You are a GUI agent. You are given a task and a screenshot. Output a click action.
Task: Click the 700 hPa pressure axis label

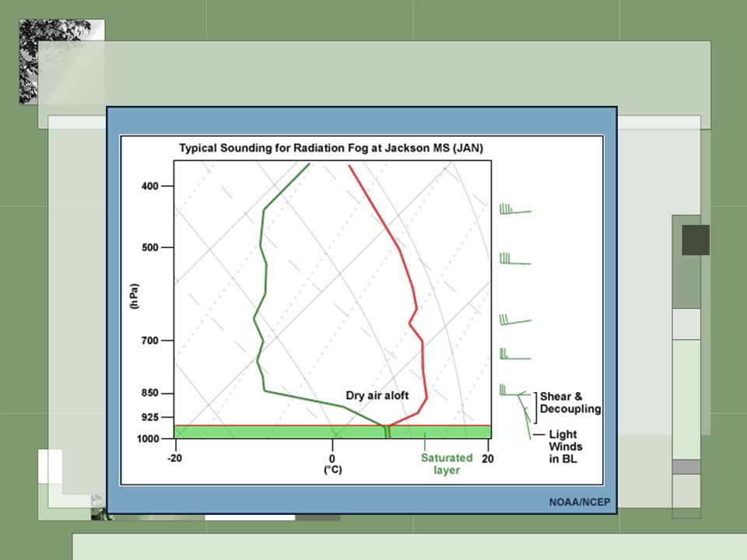pyautogui.click(x=149, y=341)
